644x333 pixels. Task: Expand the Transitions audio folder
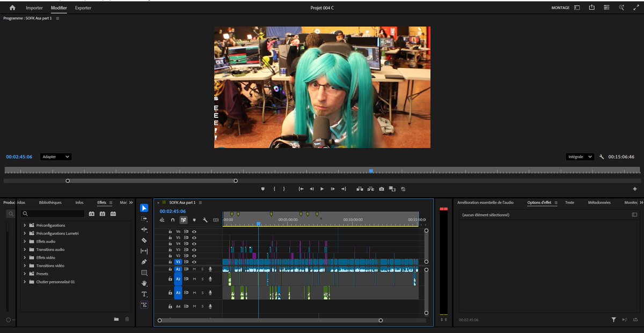[x=25, y=249]
